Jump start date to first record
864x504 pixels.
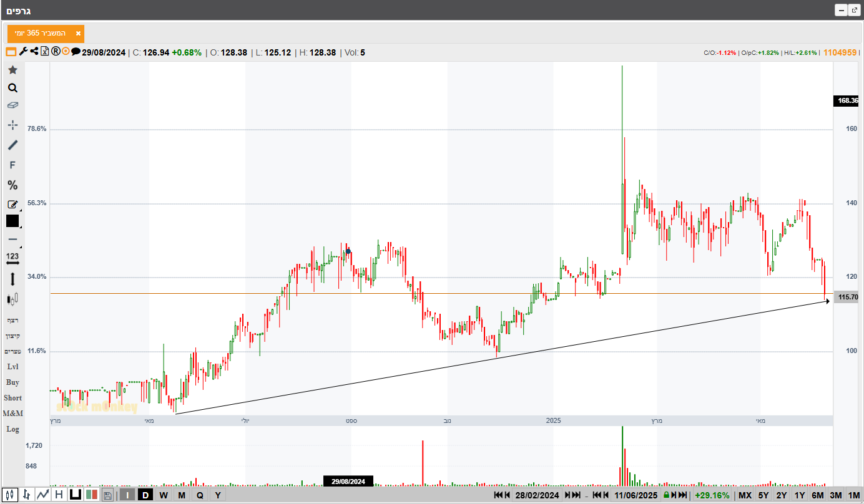pos(498,495)
